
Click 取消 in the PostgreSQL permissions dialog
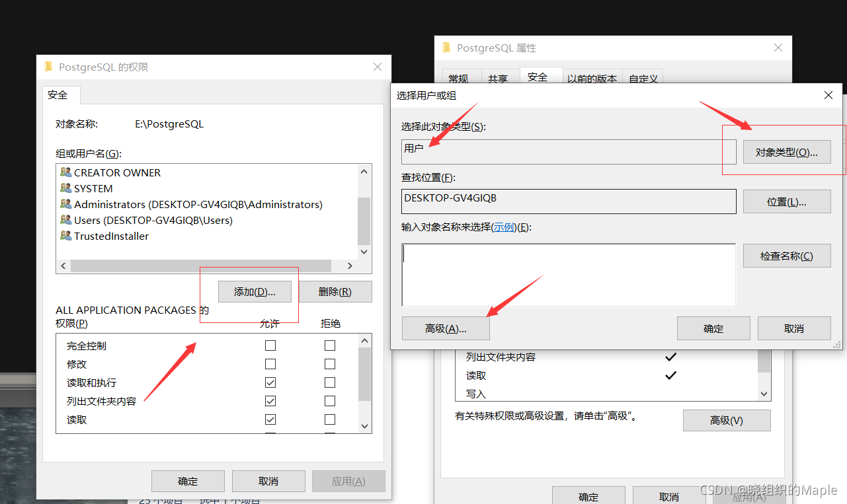(268, 481)
